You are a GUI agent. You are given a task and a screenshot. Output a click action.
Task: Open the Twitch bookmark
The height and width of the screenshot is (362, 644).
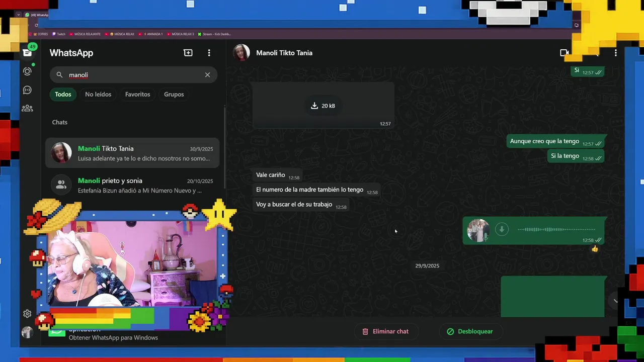[x=59, y=34]
